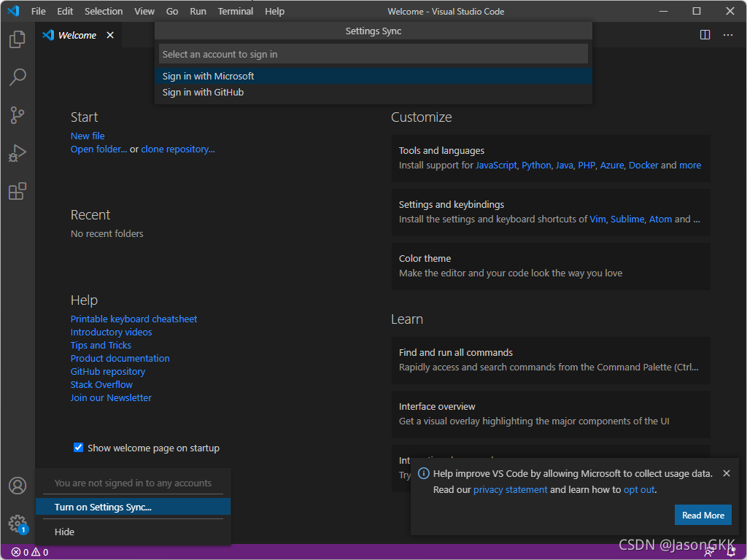
Task: Open the Color theme card
Action: (551, 266)
